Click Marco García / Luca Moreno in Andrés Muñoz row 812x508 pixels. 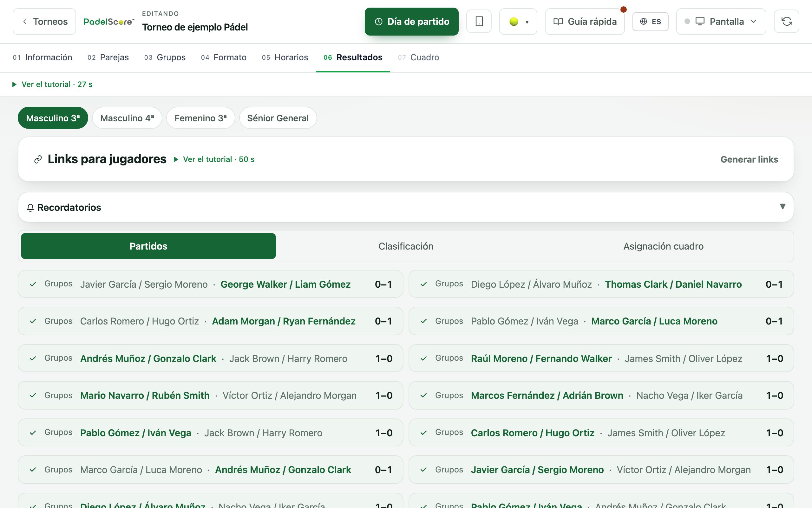[x=141, y=470]
